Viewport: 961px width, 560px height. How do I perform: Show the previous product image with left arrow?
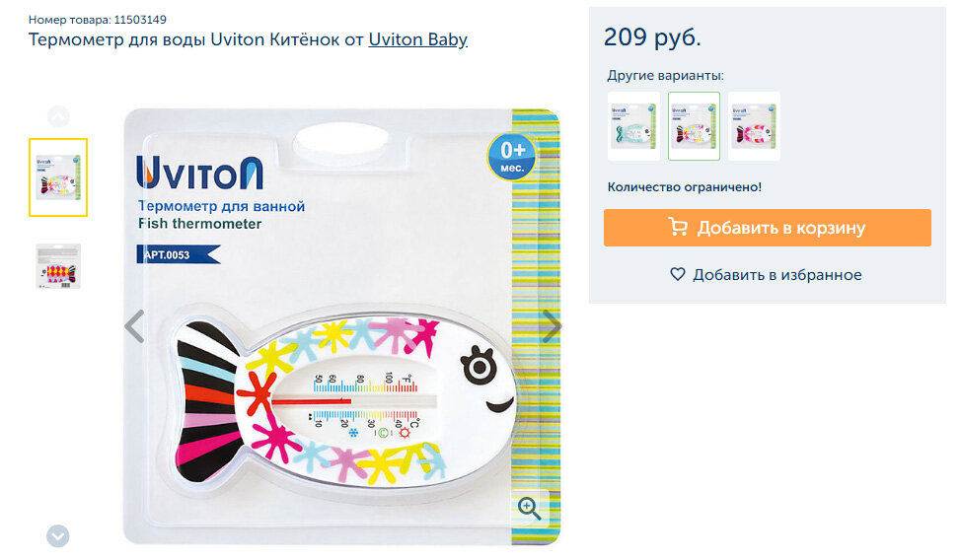pyautogui.click(x=134, y=326)
